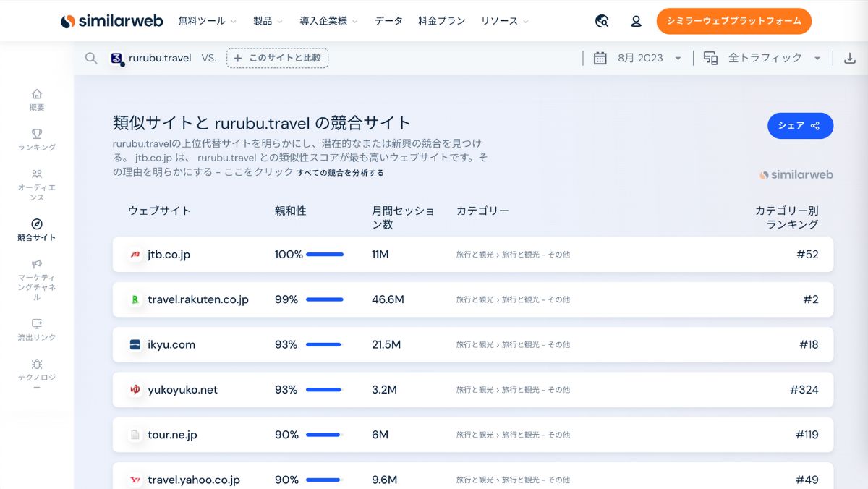868x489 pixels.
Task: Click the シミラーウェブプラットフォーム button
Action: click(x=733, y=21)
